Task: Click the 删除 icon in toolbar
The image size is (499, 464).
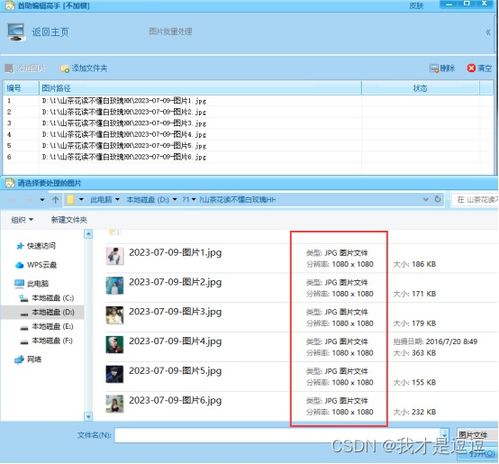Action: pos(434,68)
